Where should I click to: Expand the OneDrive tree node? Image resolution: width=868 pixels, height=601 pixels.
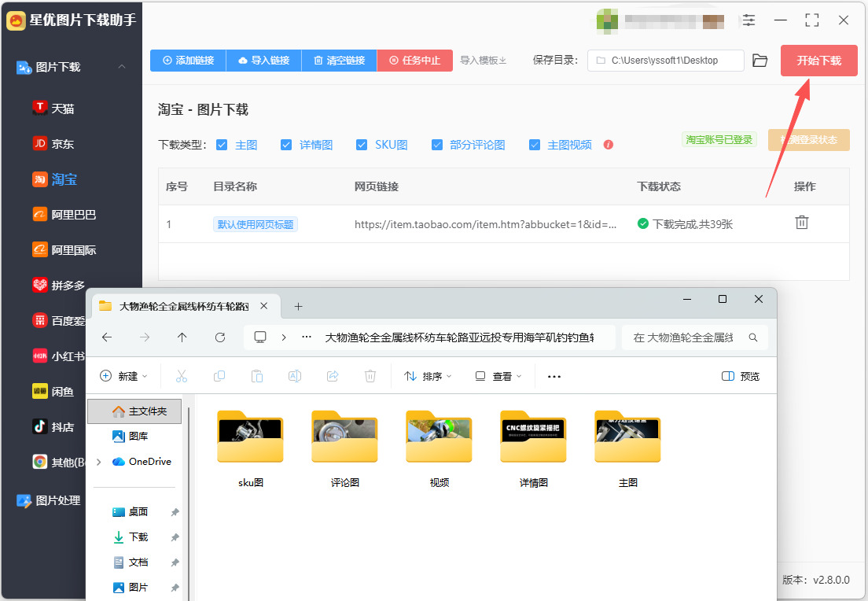(99, 462)
